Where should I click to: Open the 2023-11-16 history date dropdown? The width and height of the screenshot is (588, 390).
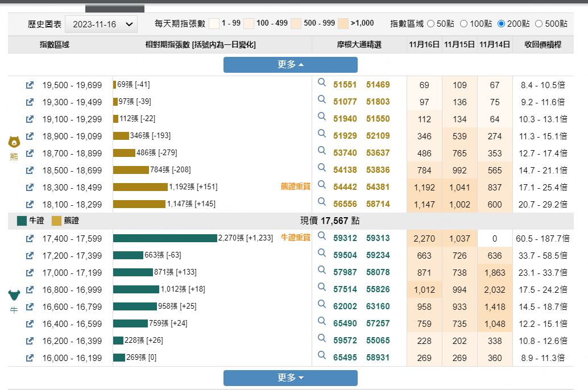click(x=101, y=24)
